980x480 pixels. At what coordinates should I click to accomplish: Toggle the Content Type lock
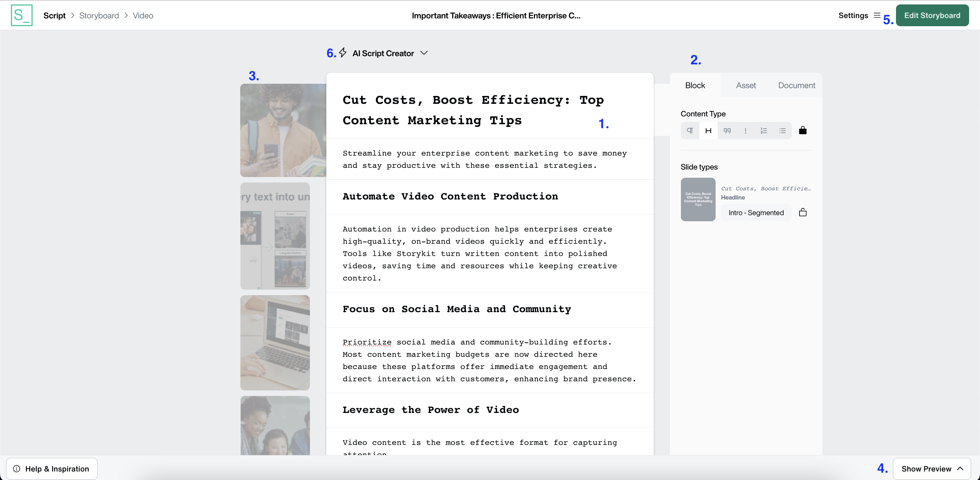click(803, 131)
